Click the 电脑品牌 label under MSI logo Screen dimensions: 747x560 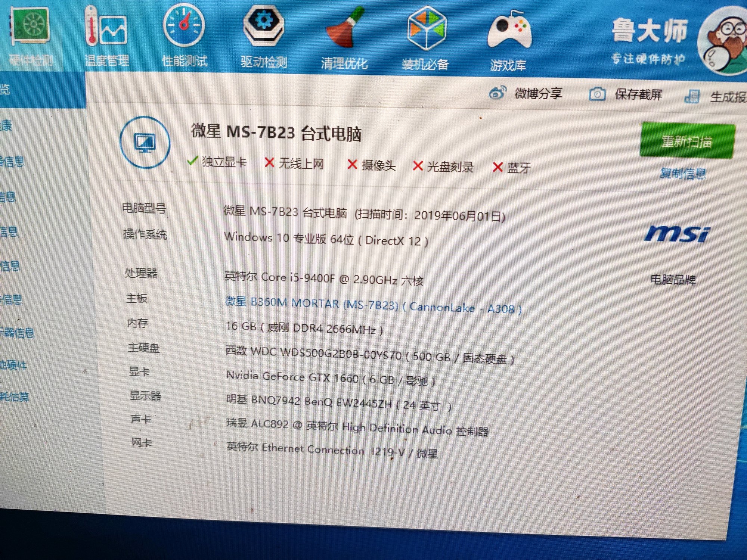click(673, 280)
